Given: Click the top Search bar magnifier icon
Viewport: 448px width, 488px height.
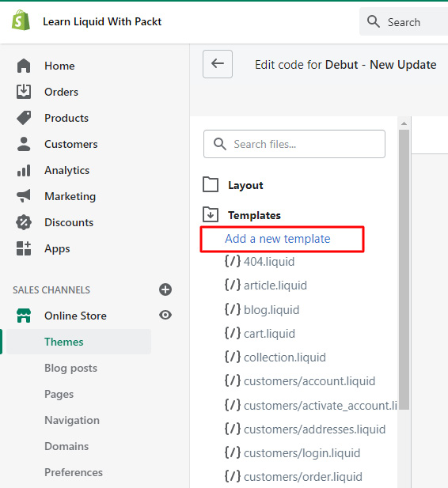Looking at the screenshot, I should 374,21.
